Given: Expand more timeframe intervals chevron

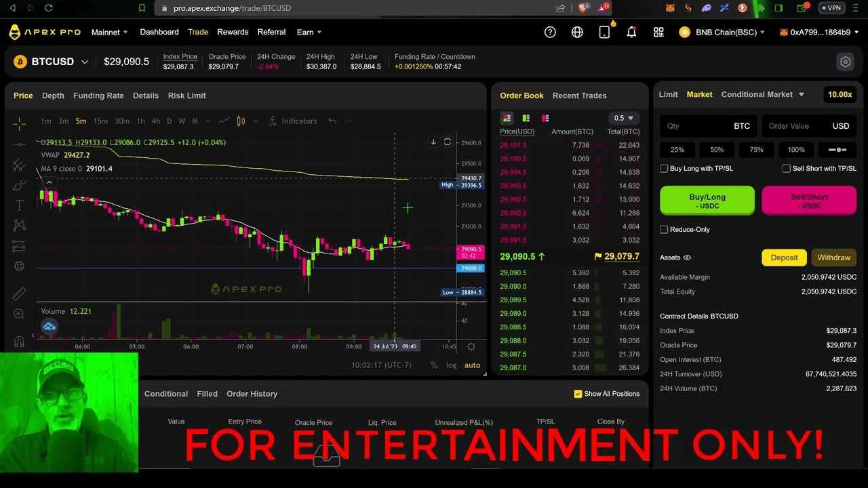Looking at the screenshot, I should [207, 121].
